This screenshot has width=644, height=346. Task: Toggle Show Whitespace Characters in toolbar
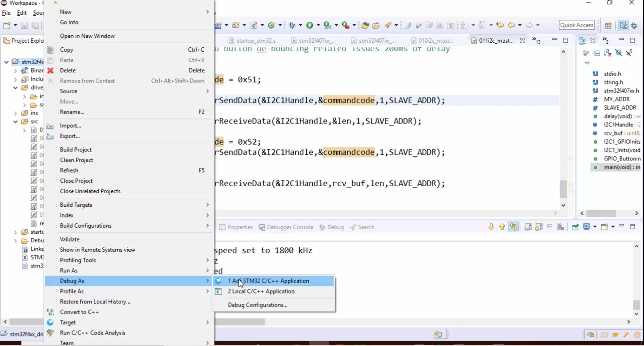pos(451,25)
